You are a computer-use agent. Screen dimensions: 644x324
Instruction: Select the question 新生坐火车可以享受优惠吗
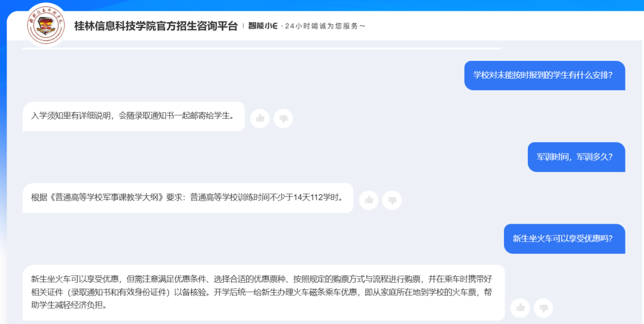click(563, 238)
